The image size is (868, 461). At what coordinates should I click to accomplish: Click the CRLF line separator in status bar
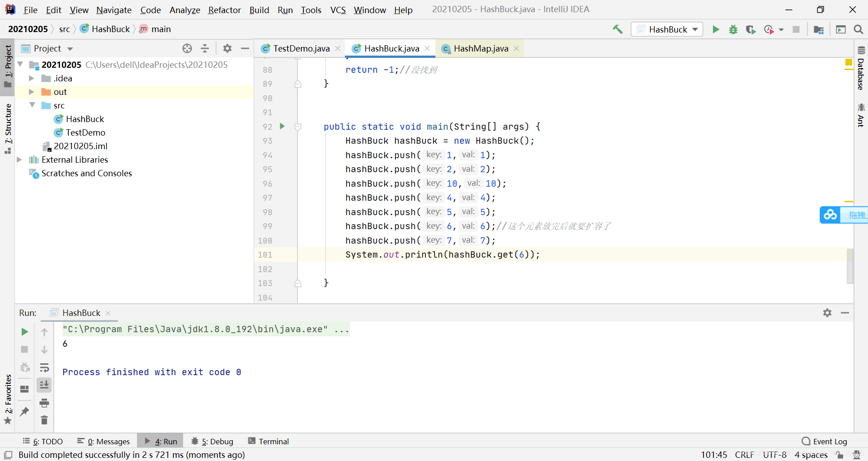744,455
